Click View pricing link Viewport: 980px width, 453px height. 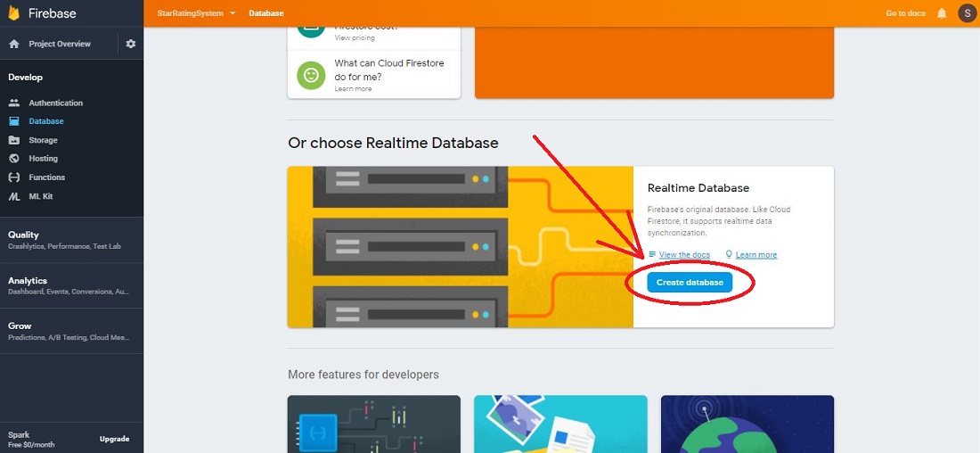click(355, 37)
